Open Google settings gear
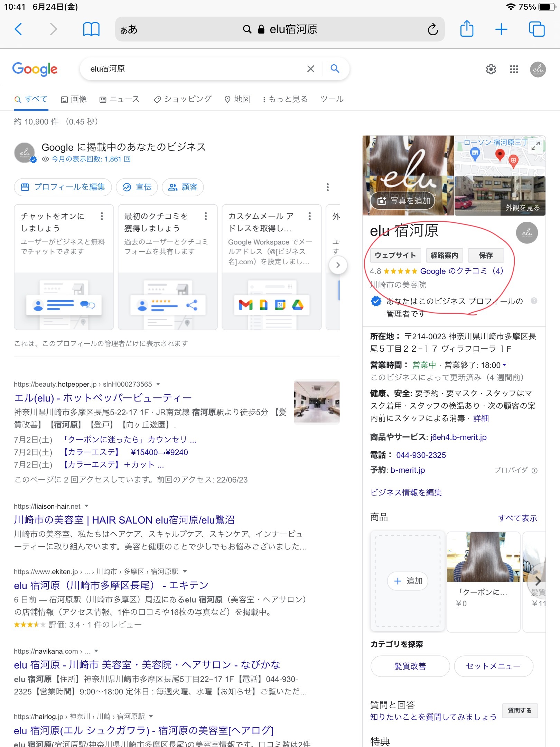This screenshot has height=747, width=560. point(491,70)
